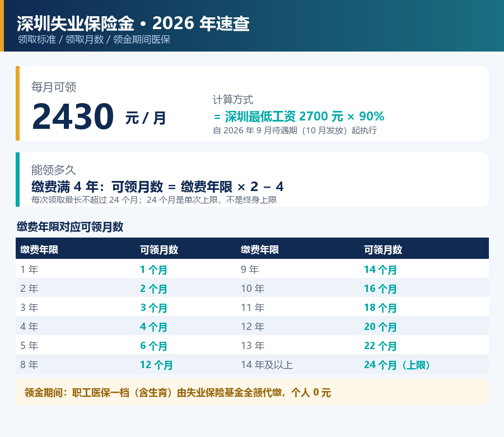Click the 9 年 cell

point(250,269)
